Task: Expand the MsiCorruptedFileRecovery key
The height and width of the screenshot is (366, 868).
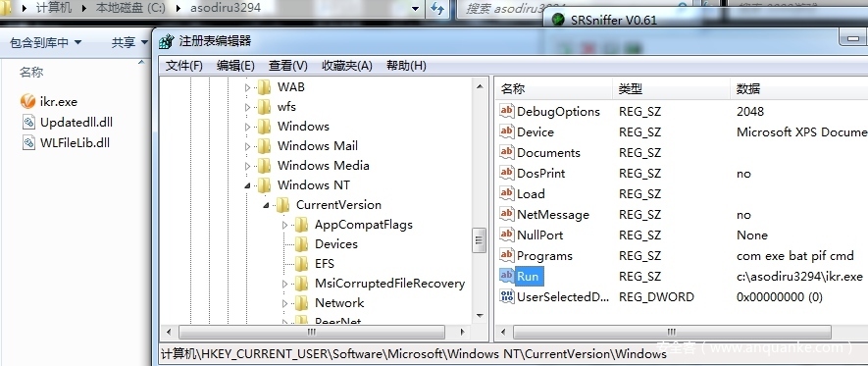Action: (285, 284)
